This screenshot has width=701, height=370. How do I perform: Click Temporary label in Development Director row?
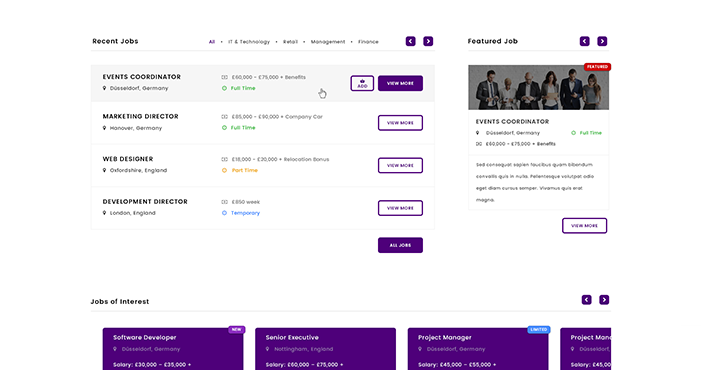point(245,213)
